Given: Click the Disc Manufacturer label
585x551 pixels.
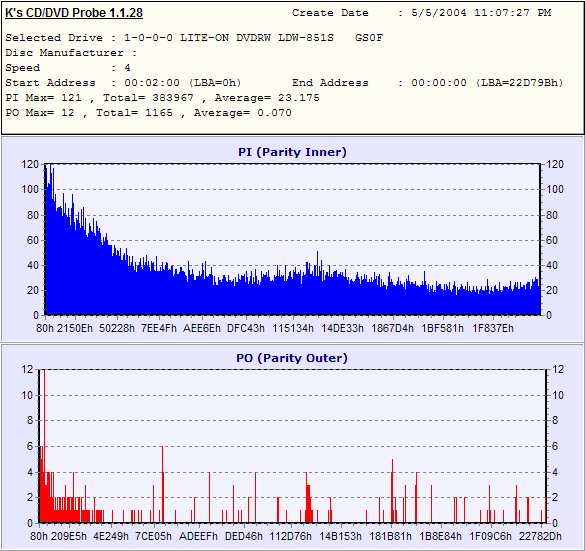Looking at the screenshot, I should (x=64, y=53).
